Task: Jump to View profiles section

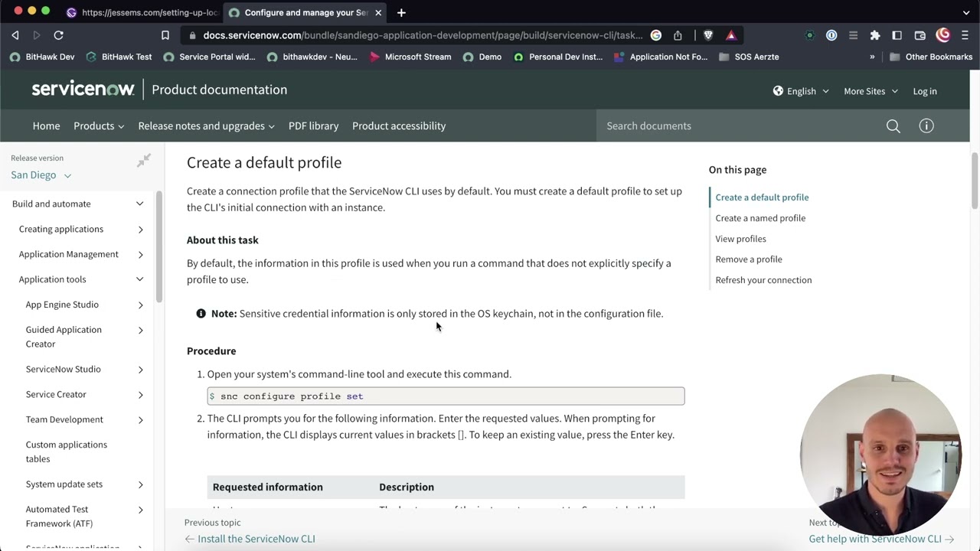Action: (740, 239)
